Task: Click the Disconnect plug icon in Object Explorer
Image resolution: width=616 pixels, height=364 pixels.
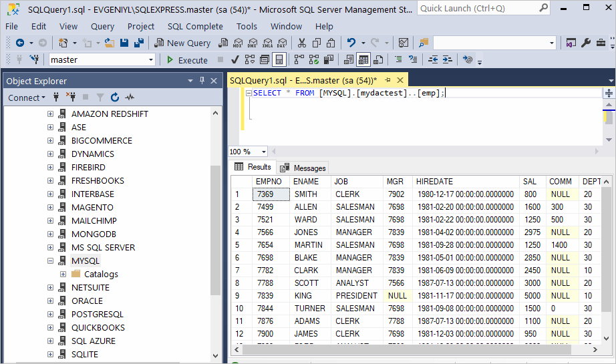Action: point(71,97)
